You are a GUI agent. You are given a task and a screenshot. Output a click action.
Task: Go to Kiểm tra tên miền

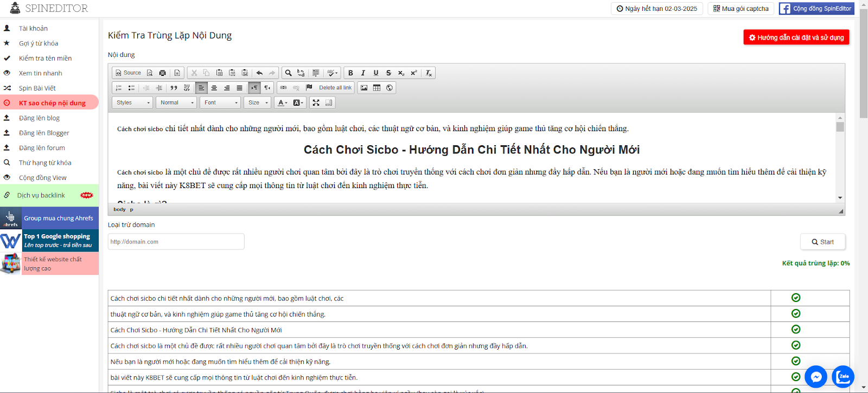[45, 58]
